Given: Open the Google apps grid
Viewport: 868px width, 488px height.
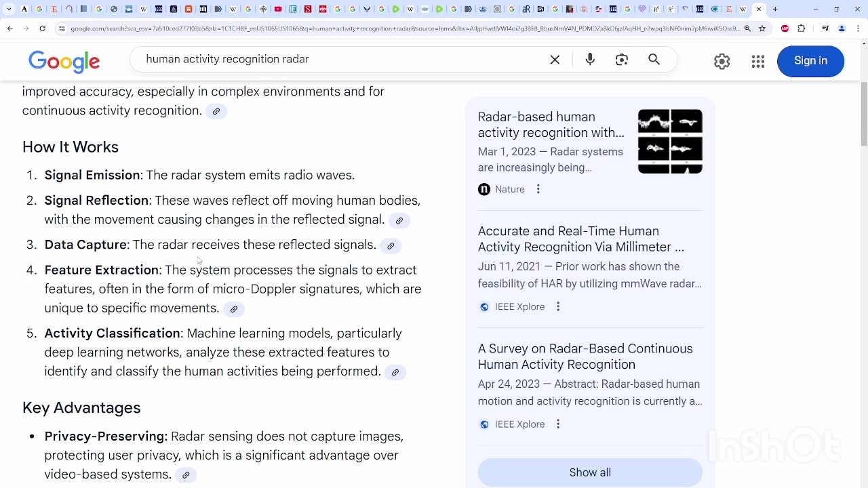Looking at the screenshot, I should 758,61.
